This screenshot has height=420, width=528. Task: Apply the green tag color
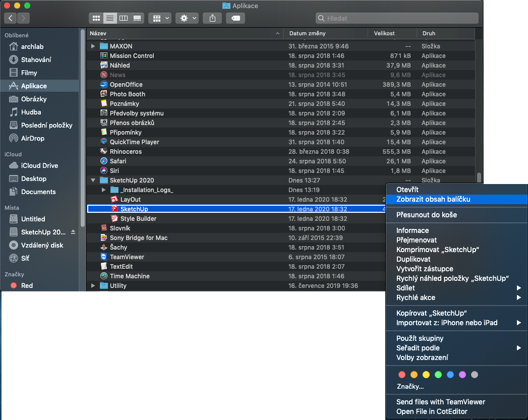pyautogui.click(x=438, y=375)
